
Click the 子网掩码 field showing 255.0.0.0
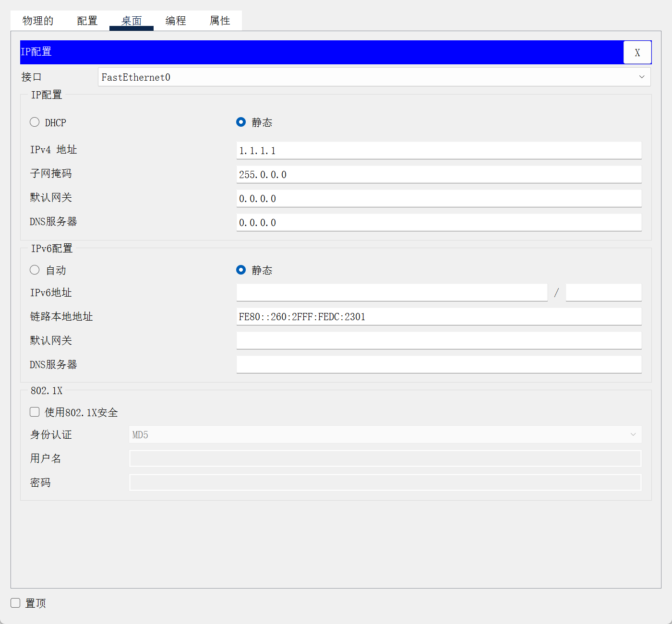point(439,174)
